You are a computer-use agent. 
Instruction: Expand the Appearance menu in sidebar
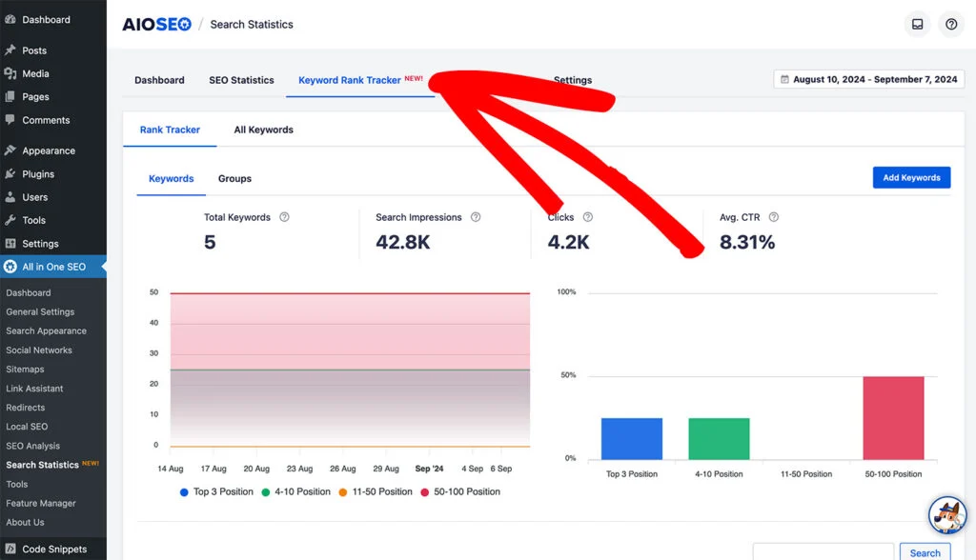(48, 150)
